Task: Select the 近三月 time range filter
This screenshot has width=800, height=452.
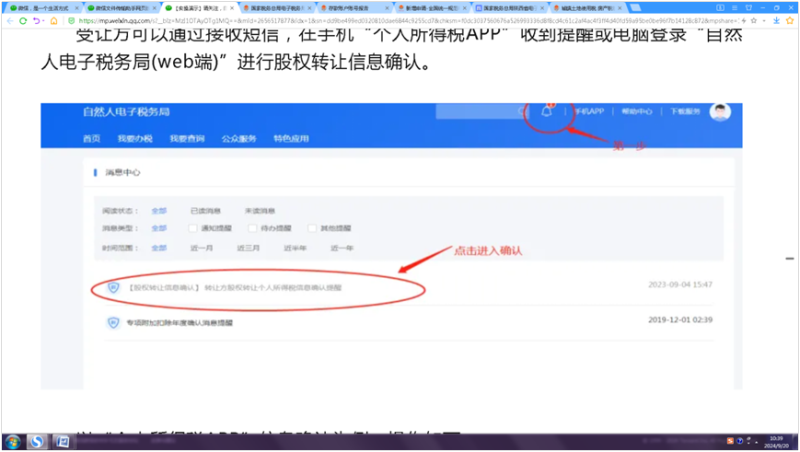Action: pos(248,246)
